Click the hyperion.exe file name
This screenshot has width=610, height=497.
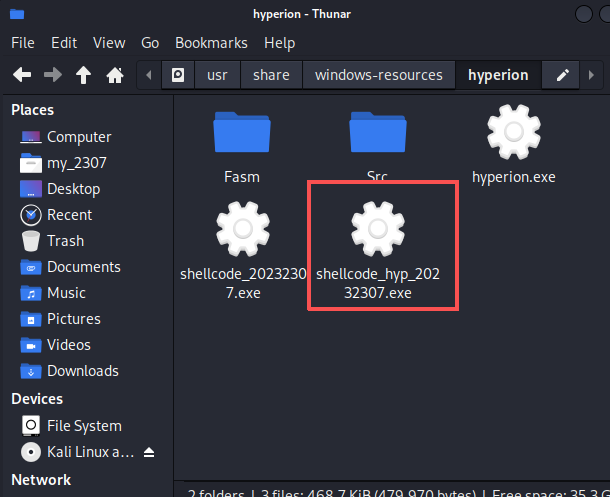click(514, 177)
